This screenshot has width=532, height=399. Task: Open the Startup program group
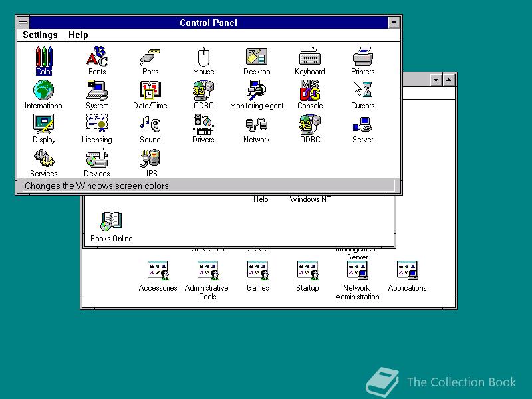(x=307, y=276)
